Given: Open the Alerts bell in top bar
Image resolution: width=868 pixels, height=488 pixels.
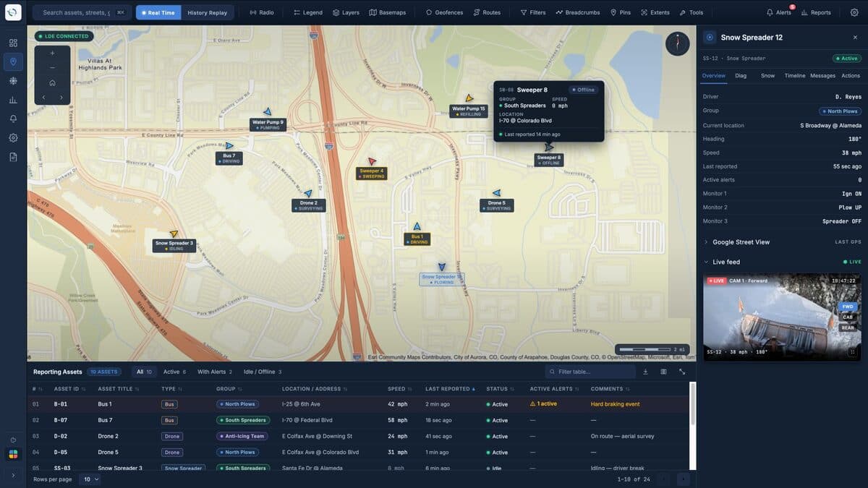Looking at the screenshot, I should click(779, 12).
